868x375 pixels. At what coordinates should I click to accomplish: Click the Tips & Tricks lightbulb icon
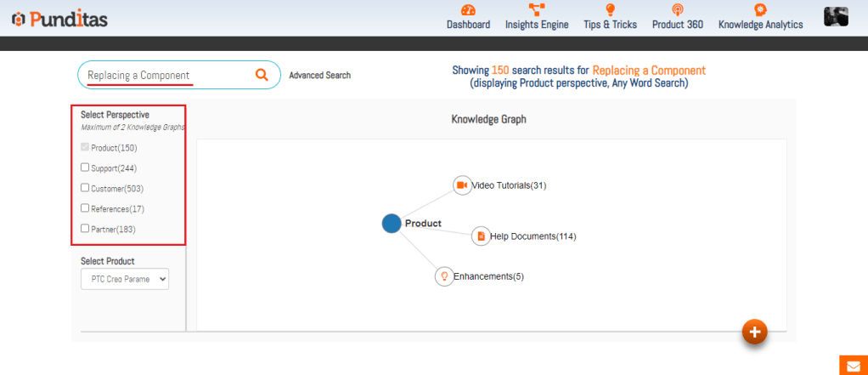tap(610, 10)
